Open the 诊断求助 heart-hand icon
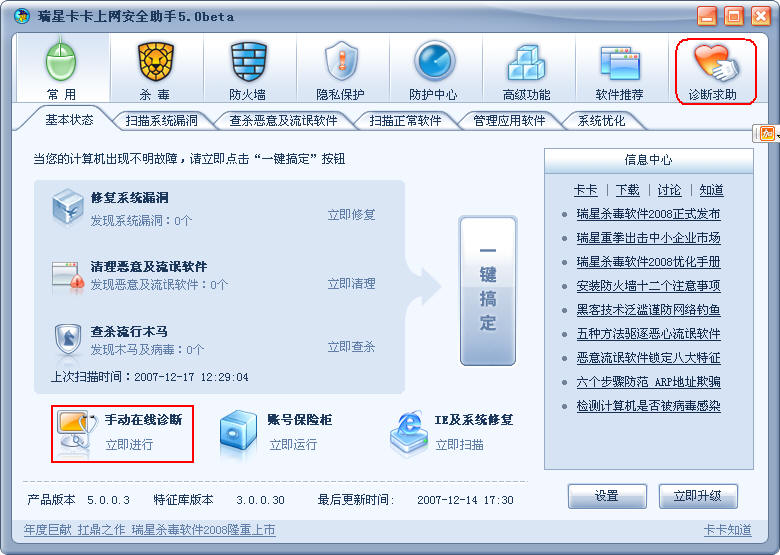The height and width of the screenshot is (555, 780). pos(715,63)
